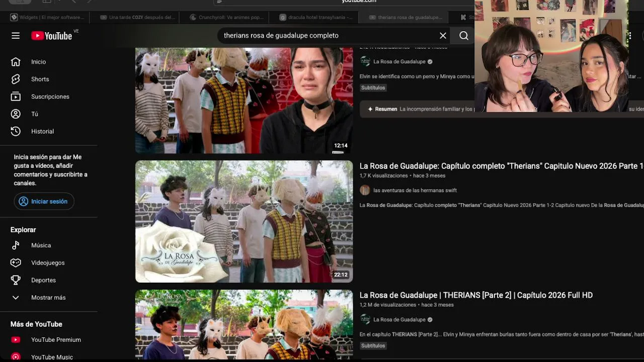Play the 12:14 crying girl video thumbnail

click(244, 101)
